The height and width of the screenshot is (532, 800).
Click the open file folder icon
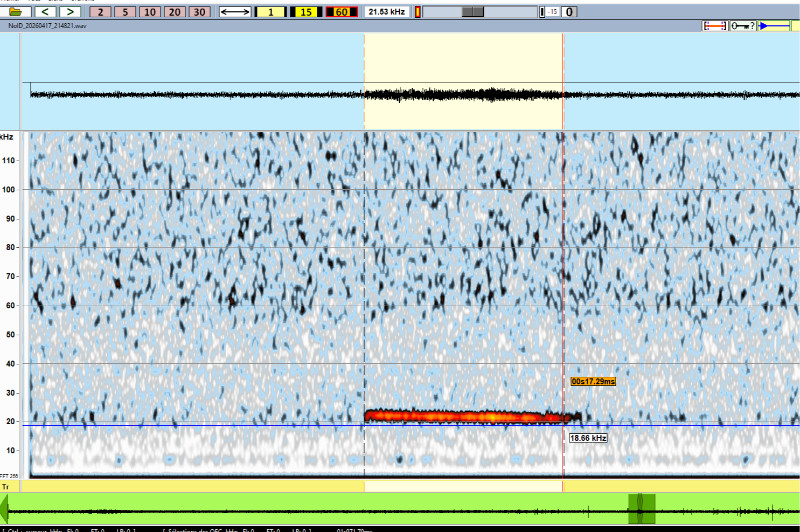coord(16,12)
